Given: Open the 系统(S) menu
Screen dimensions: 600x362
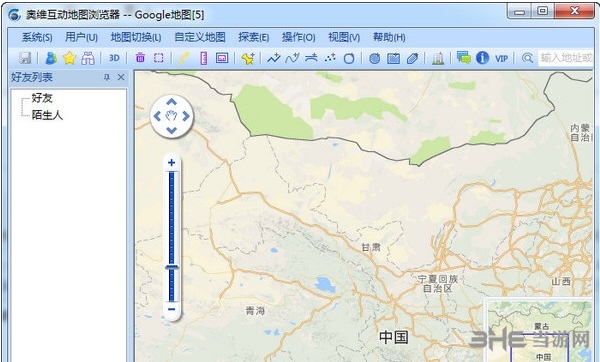Looking at the screenshot, I should point(37,37).
